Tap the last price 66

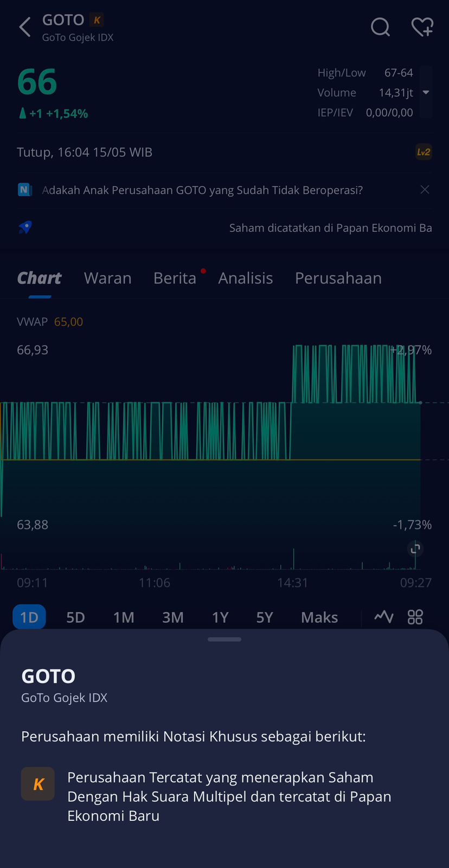click(x=37, y=82)
